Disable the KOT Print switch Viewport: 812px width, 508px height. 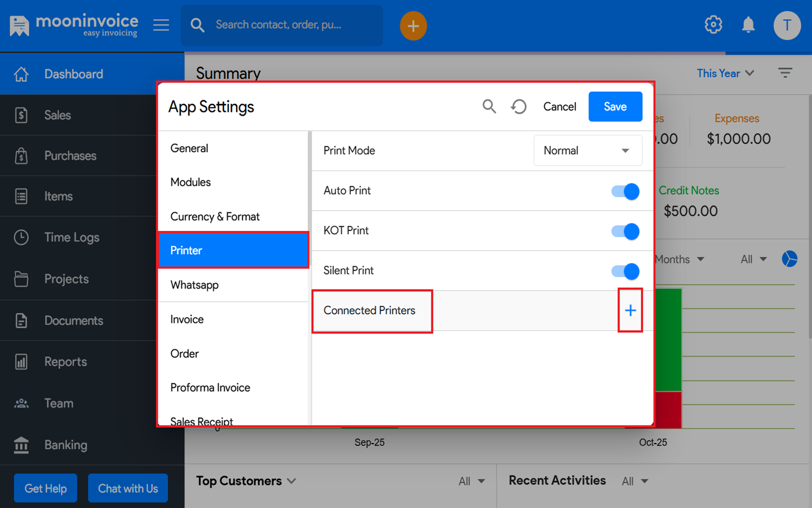coord(625,231)
